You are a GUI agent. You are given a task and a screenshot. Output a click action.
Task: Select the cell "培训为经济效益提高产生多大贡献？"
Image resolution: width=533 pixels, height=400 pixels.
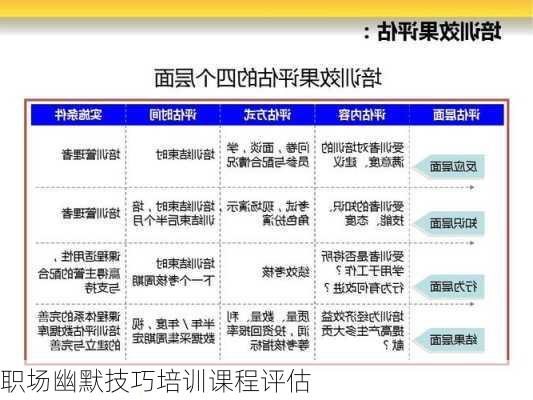coord(363,331)
